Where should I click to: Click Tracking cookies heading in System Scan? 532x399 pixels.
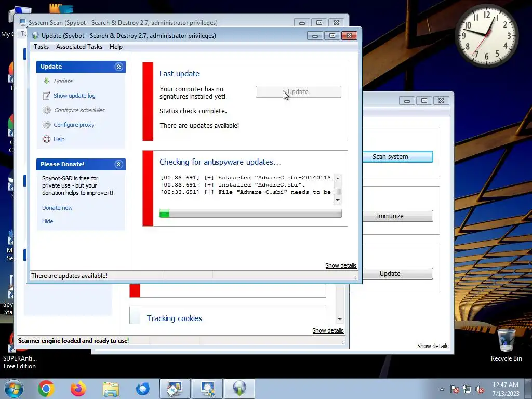coord(174,318)
